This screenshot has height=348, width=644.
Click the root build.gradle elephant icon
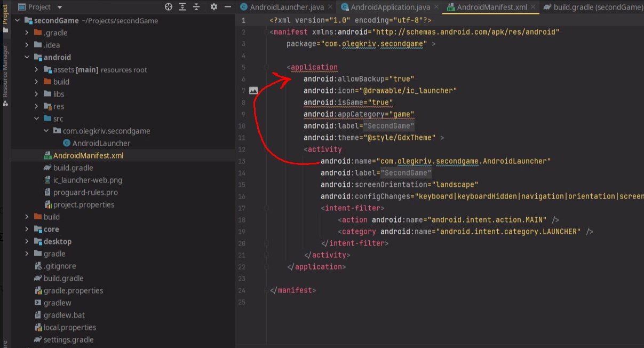coord(38,278)
